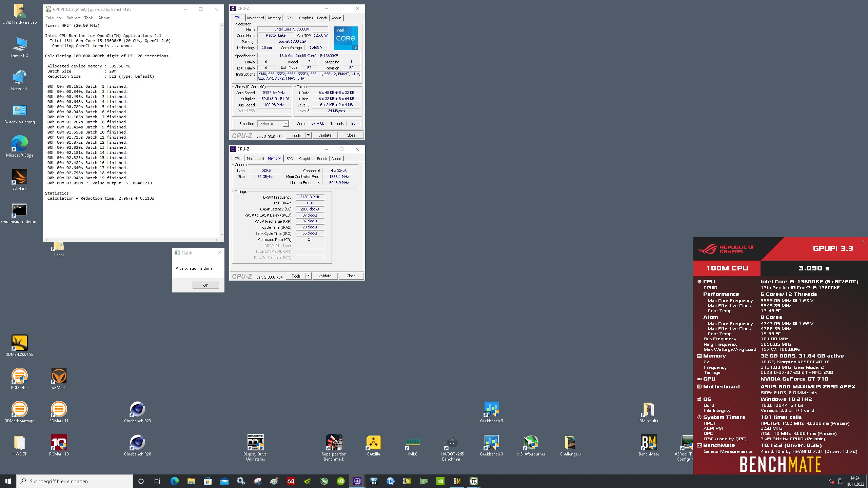Launch PCMark 7 shortcut
Screen dimensions: 868x488
(x=19, y=379)
